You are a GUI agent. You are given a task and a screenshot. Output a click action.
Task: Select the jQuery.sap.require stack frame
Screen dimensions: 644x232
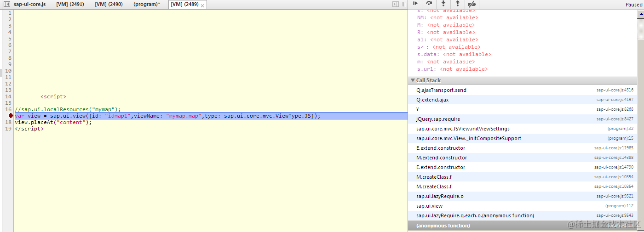(x=523, y=119)
